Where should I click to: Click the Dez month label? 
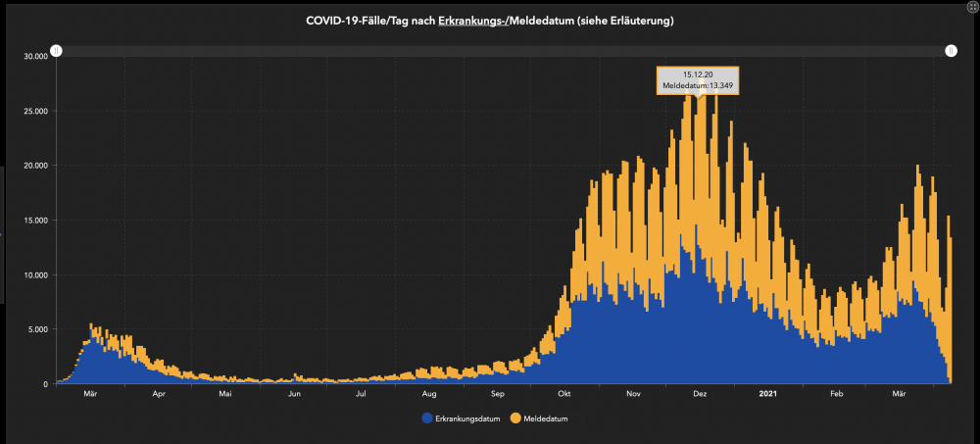(x=700, y=394)
